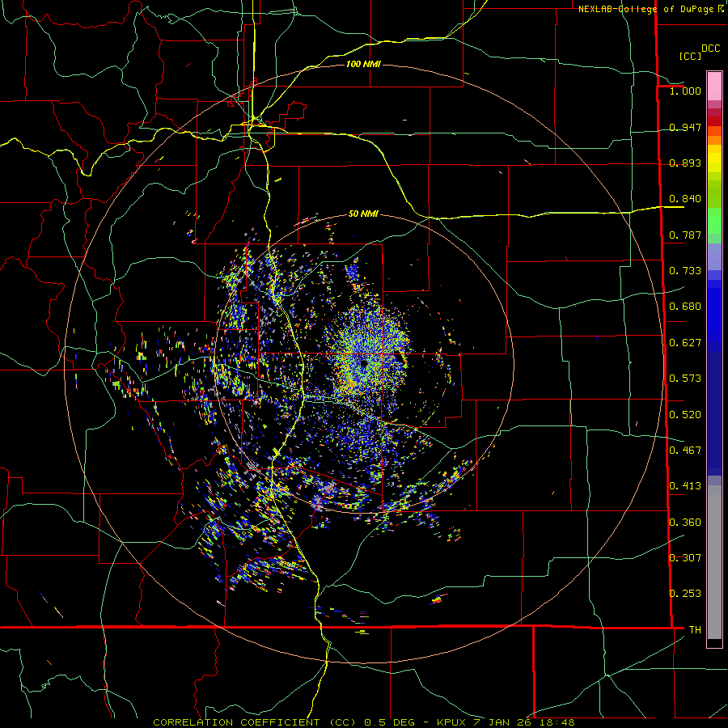Click the DCC product label

pos(711,49)
